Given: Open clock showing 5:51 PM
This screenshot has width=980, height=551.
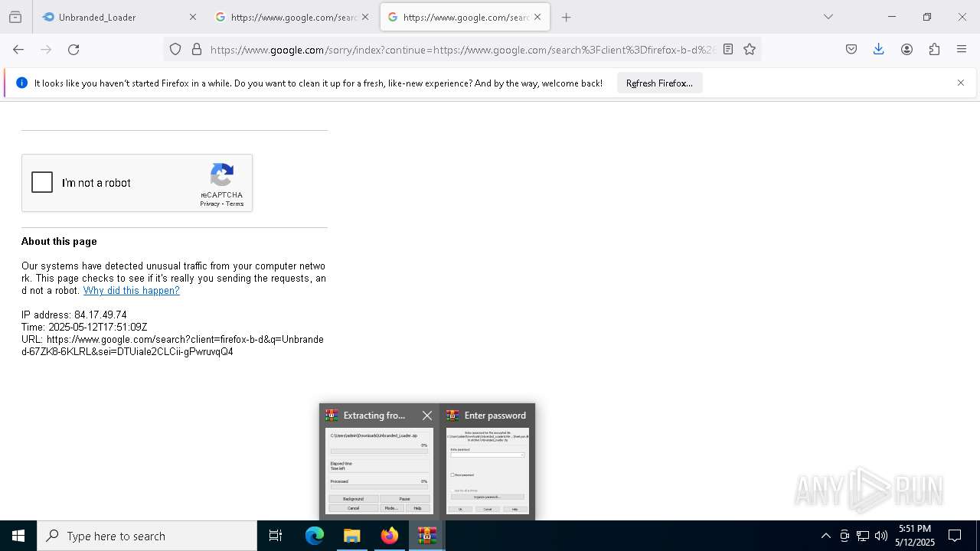Looking at the screenshot, I should pyautogui.click(x=915, y=536).
